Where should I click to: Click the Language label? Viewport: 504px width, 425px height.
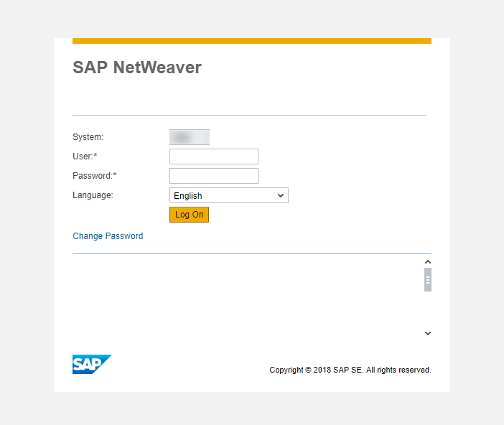point(93,195)
